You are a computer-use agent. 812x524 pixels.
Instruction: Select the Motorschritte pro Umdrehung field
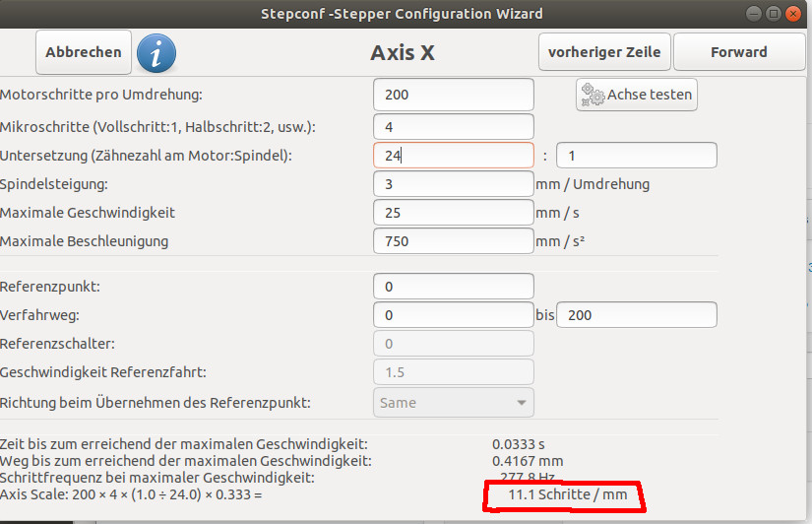453,95
